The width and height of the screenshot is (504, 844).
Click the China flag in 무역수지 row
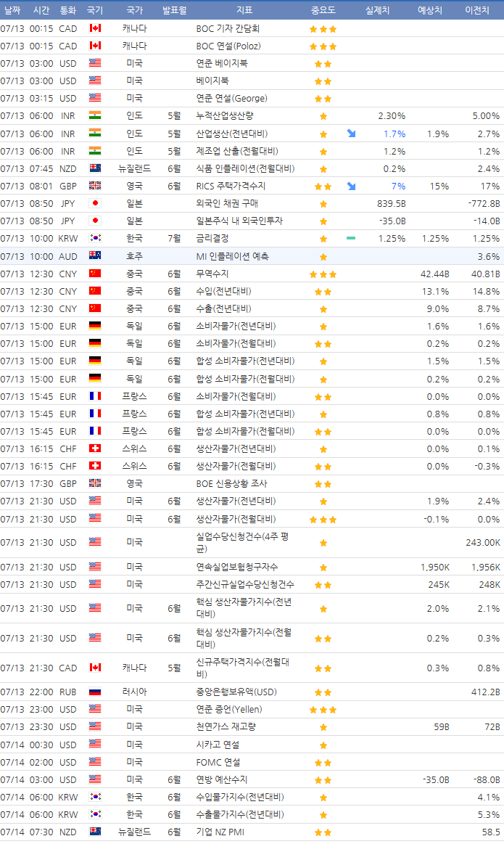[95, 274]
